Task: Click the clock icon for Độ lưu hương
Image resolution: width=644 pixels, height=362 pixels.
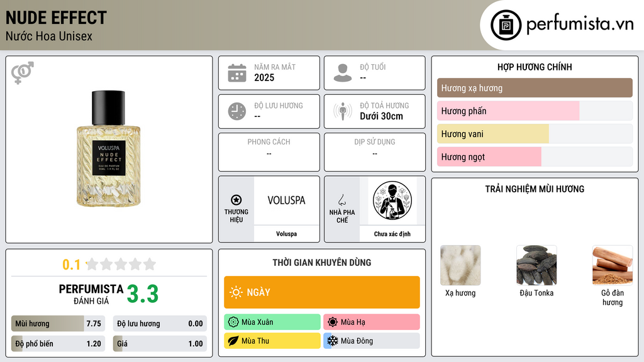Action: pyautogui.click(x=237, y=111)
